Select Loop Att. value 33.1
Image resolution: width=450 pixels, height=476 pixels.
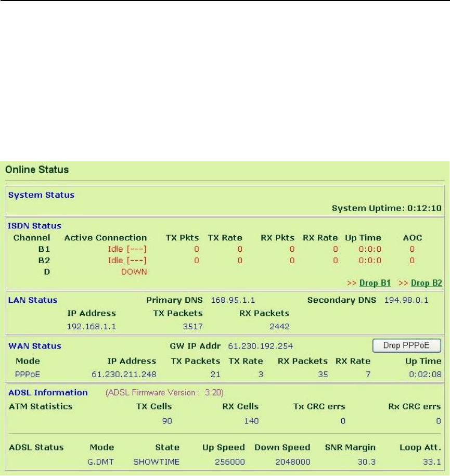[432, 462]
